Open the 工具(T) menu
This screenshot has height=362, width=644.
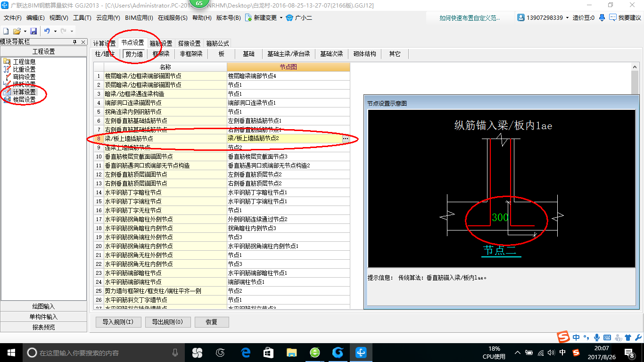[x=82, y=17]
